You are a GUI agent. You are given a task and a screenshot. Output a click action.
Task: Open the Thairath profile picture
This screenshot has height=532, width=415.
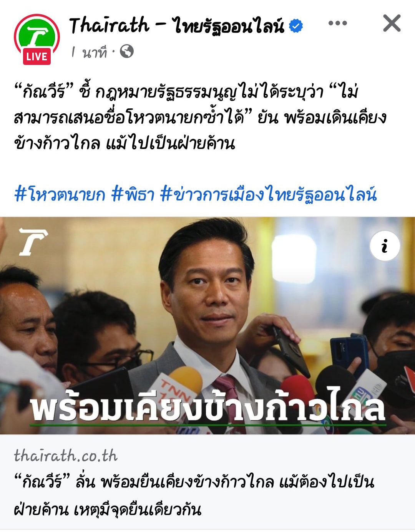pyautogui.click(x=37, y=38)
